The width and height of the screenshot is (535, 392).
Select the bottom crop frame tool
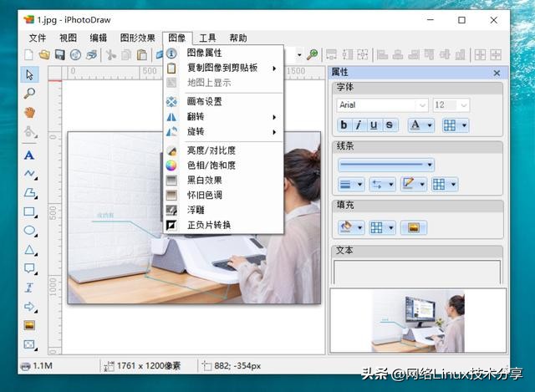[x=30, y=344]
